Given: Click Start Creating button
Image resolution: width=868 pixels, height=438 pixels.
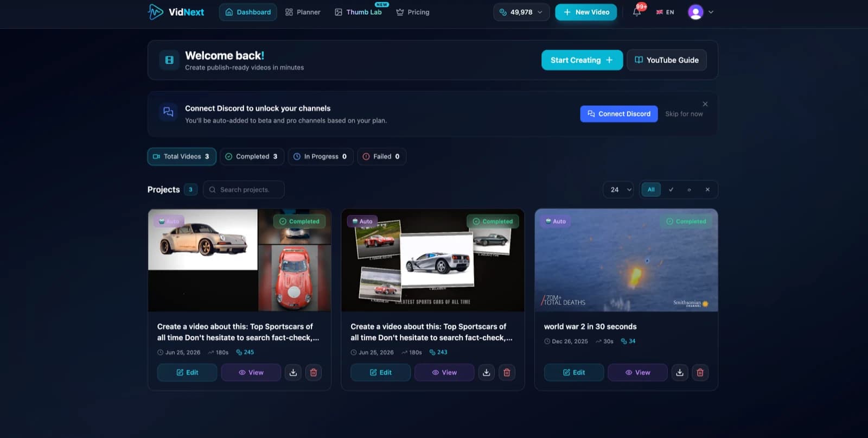Looking at the screenshot, I should (582, 60).
